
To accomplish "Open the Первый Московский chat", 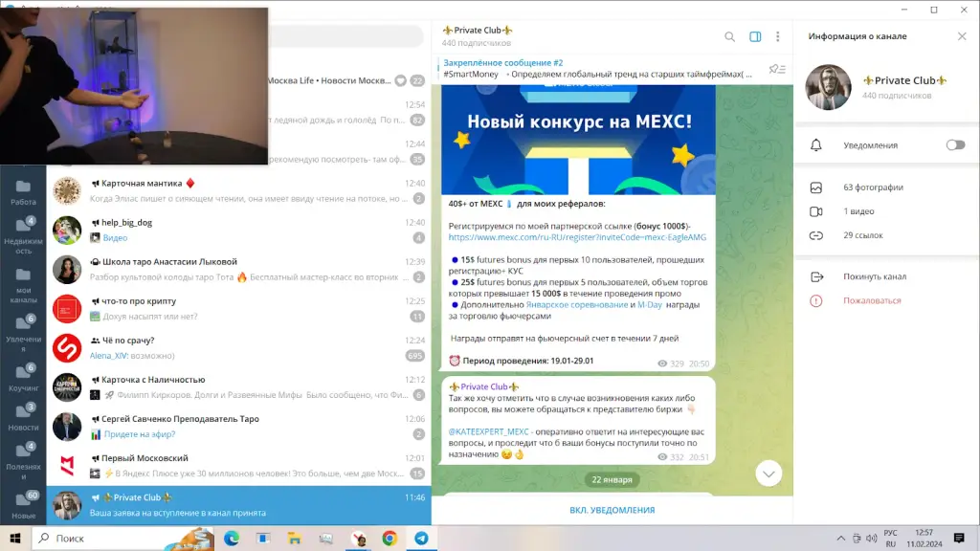I will click(x=238, y=466).
